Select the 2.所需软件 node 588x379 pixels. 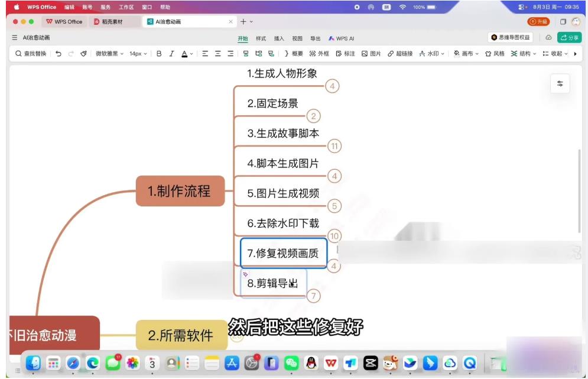(x=181, y=335)
